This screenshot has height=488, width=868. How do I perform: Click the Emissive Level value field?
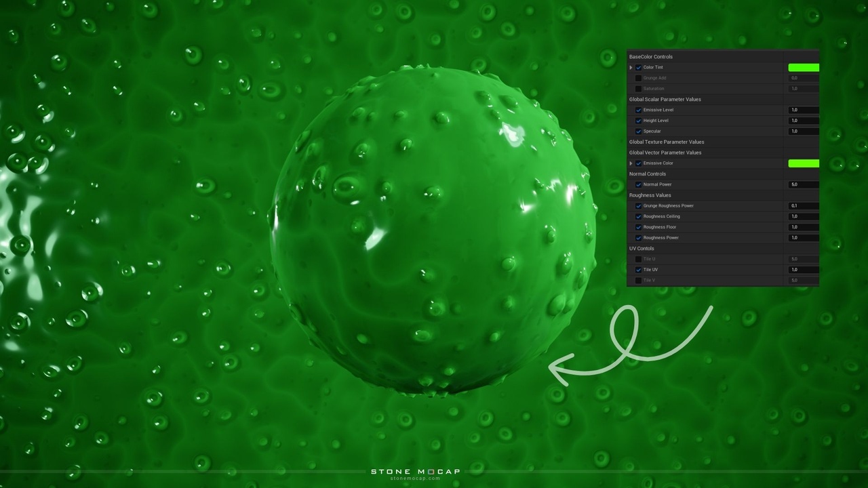point(804,110)
